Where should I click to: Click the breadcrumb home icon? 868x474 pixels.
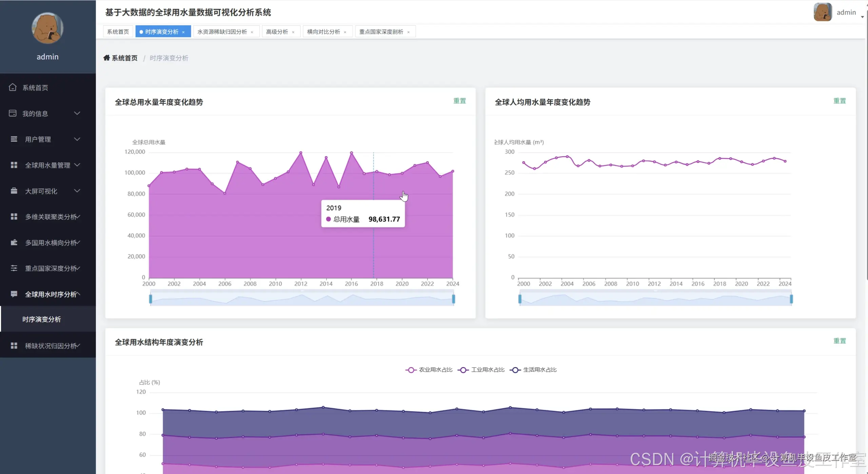coord(106,58)
